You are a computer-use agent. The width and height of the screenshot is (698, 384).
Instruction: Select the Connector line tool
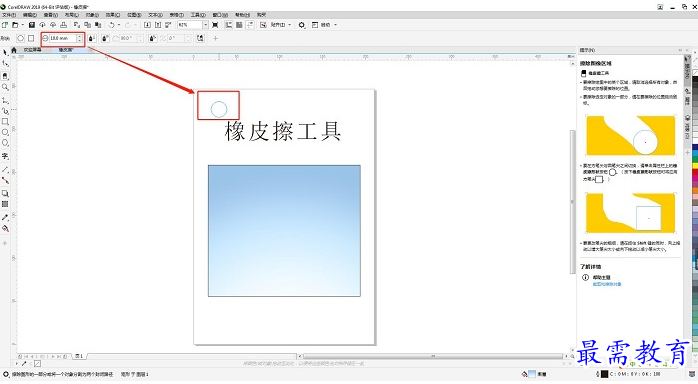click(5, 180)
